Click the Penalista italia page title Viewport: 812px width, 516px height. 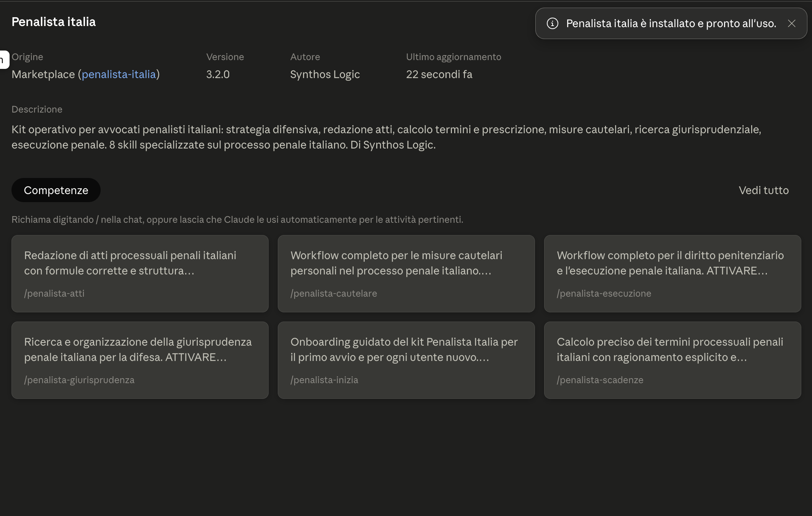coord(54,22)
